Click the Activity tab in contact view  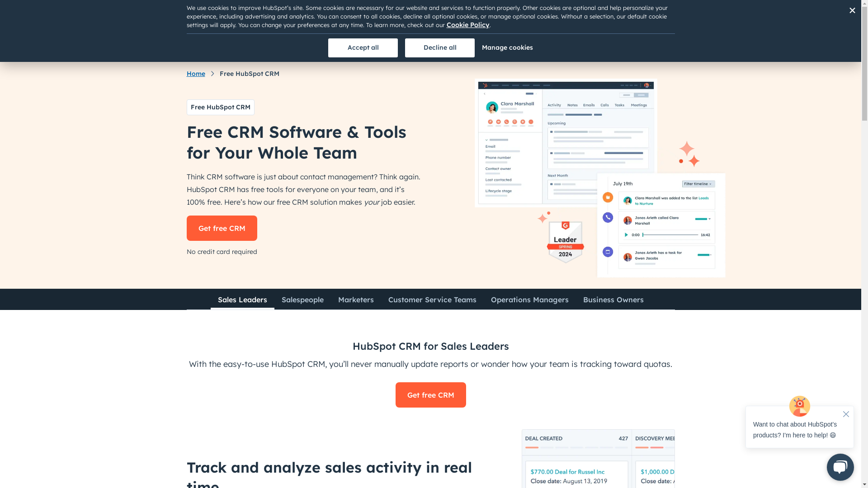[x=554, y=105]
